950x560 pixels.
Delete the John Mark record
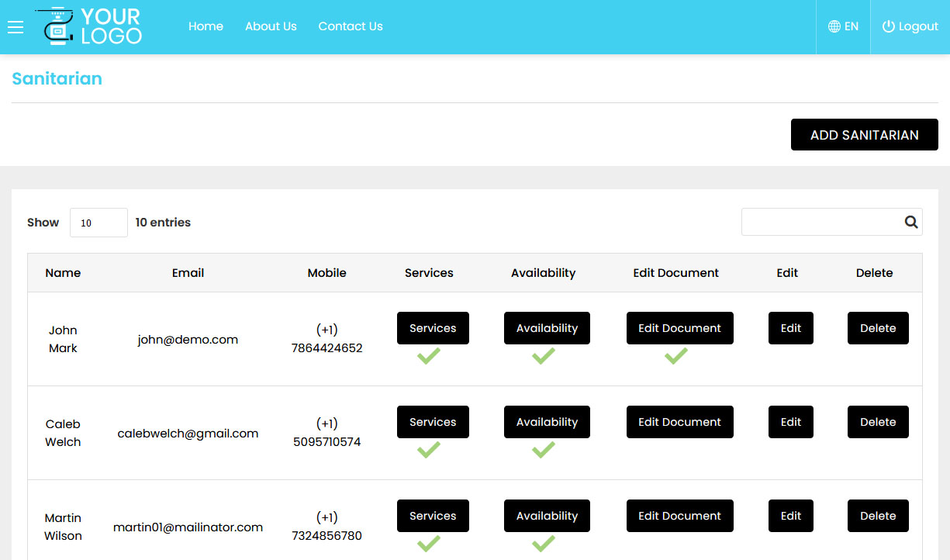(878, 328)
